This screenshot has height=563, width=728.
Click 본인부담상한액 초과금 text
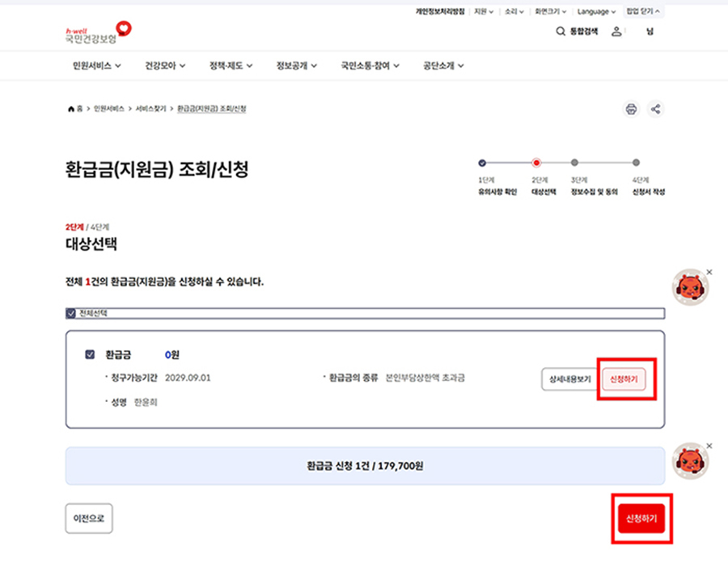[425, 378]
